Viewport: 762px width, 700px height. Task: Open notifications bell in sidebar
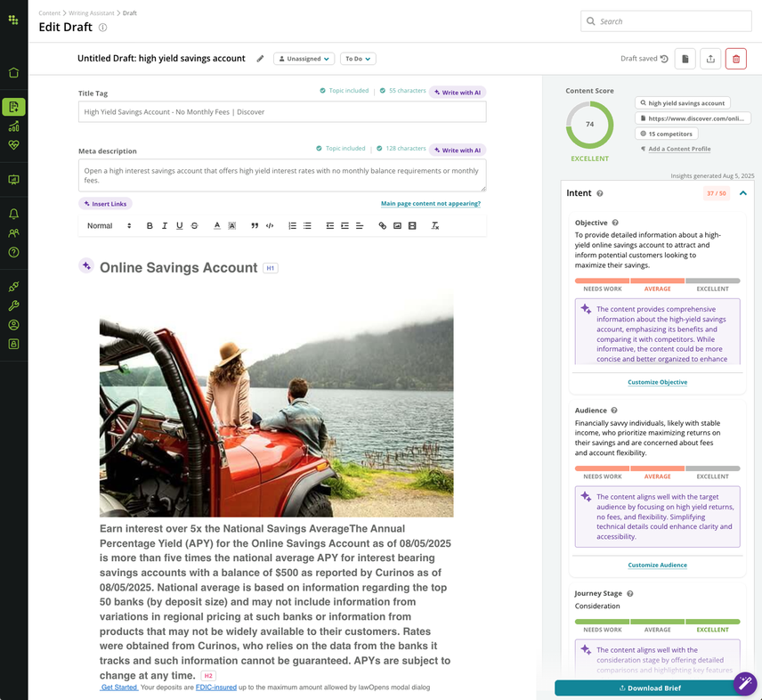click(x=13, y=214)
